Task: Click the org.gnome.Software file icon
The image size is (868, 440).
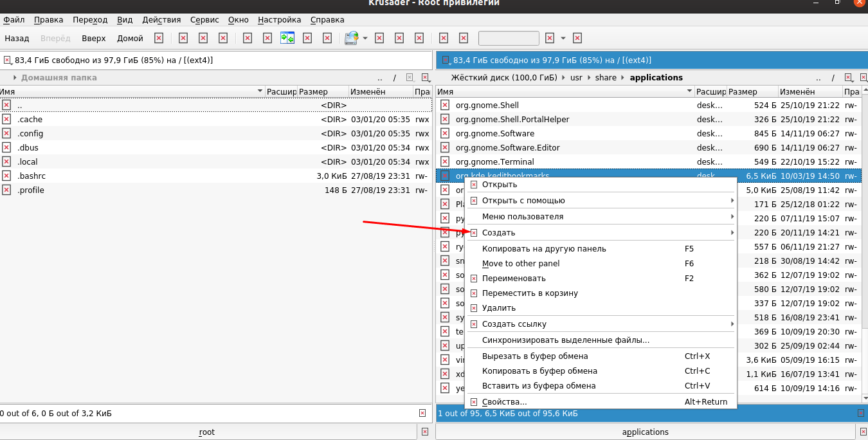Action: 444,134
